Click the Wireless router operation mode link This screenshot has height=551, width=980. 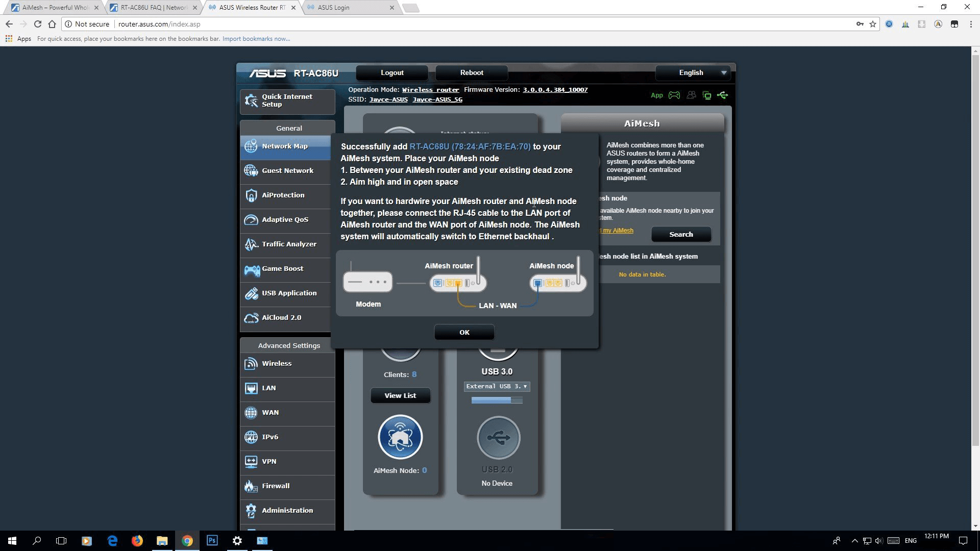(430, 90)
